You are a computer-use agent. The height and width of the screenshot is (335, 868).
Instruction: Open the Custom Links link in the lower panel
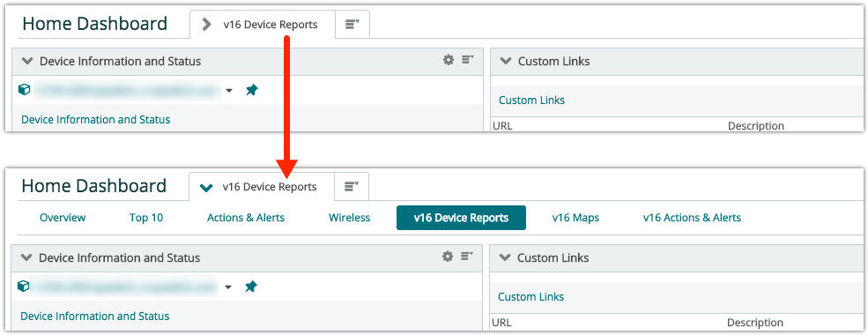click(530, 297)
